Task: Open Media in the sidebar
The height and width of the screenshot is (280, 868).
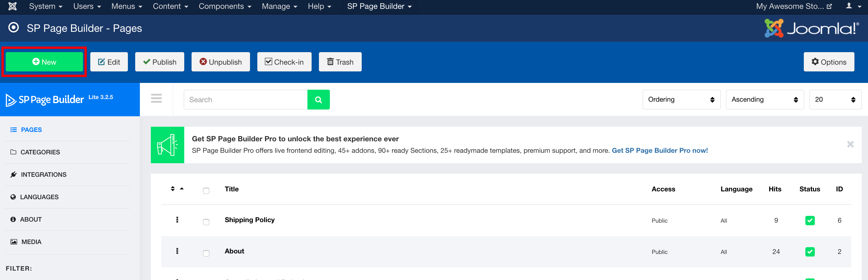Action: (26, 242)
